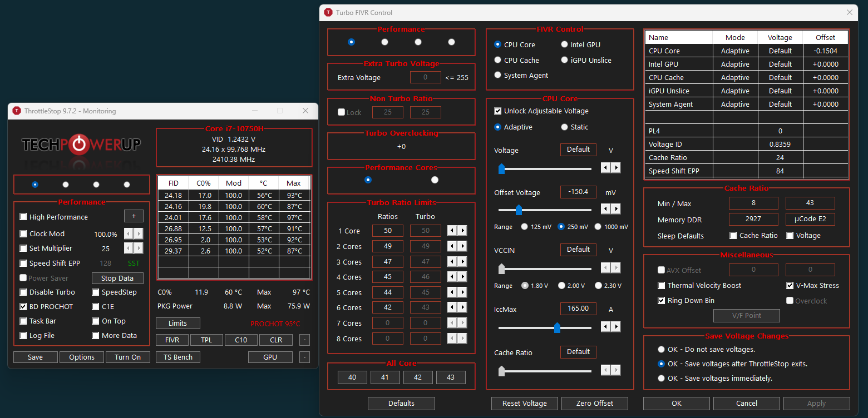Enable the Set Multiplier checkbox
The height and width of the screenshot is (418, 868).
tap(23, 248)
